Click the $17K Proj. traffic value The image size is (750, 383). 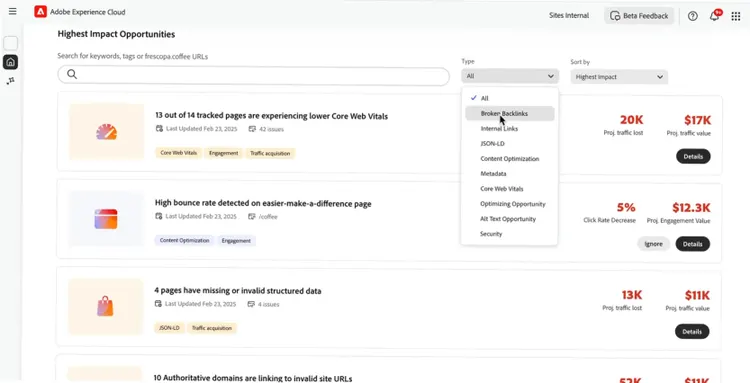[697, 120]
